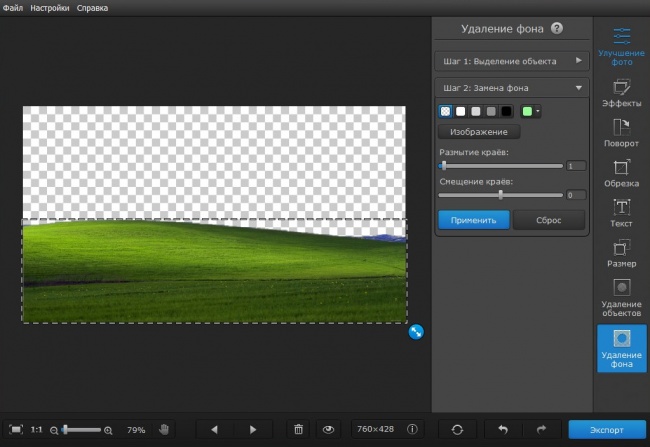Click the Смещение краёв value field
Viewport: 650px width, 447px height.
tap(576, 195)
